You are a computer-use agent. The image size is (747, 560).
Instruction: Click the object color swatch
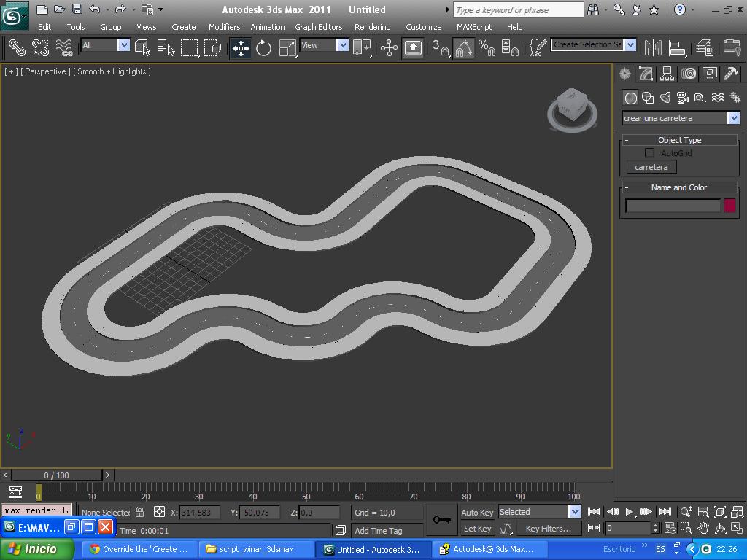(x=729, y=206)
